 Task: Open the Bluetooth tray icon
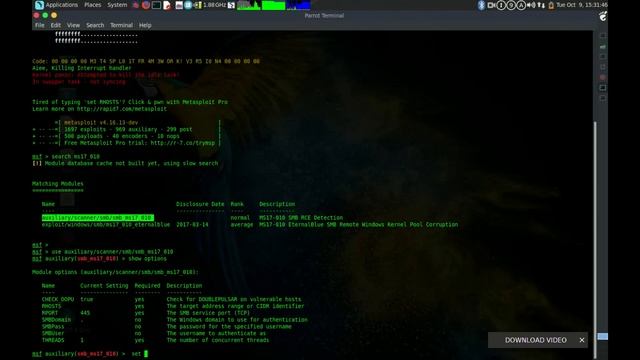pos(481,5)
